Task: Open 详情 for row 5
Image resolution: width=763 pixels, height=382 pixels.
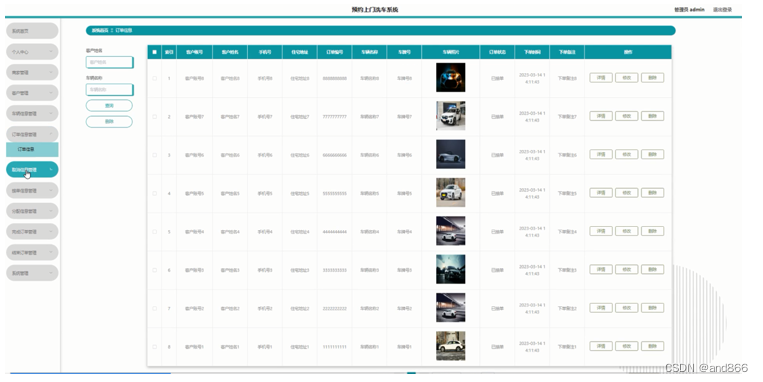Action: point(601,231)
